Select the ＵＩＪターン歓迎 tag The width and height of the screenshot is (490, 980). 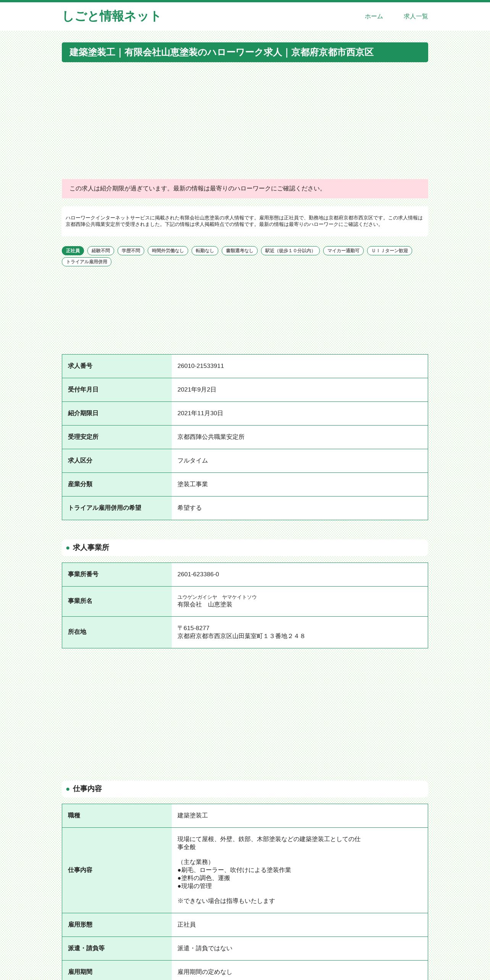coord(390,251)
